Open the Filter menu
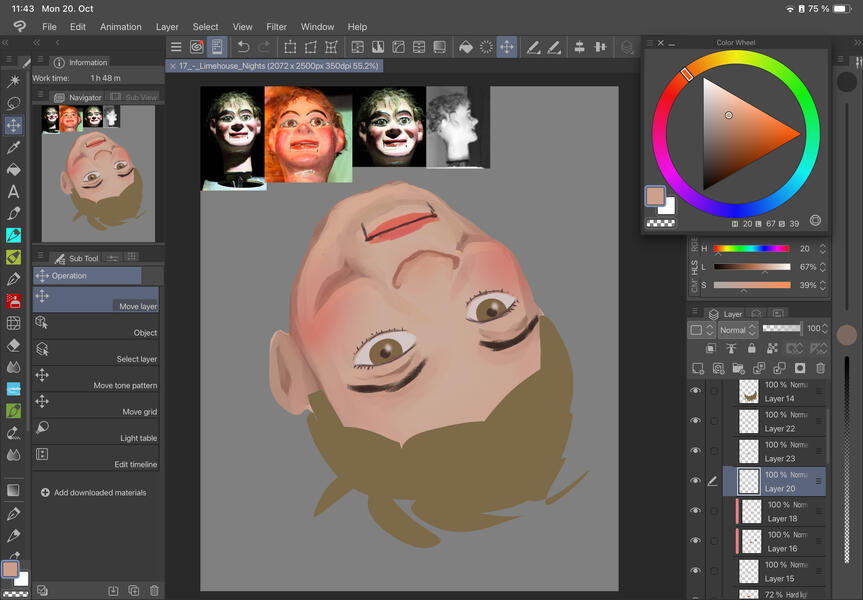Screen dimensions: 863x600 pyautogui.click(x=277, y=27)
